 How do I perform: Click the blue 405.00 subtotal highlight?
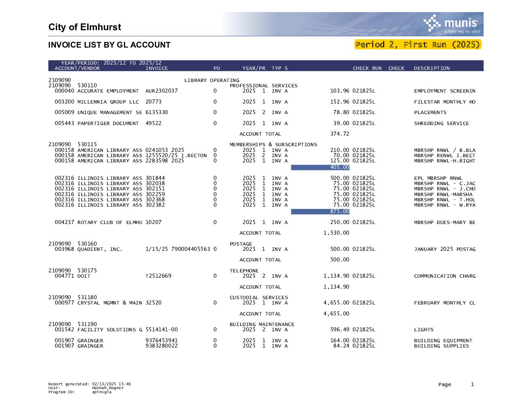320,167
